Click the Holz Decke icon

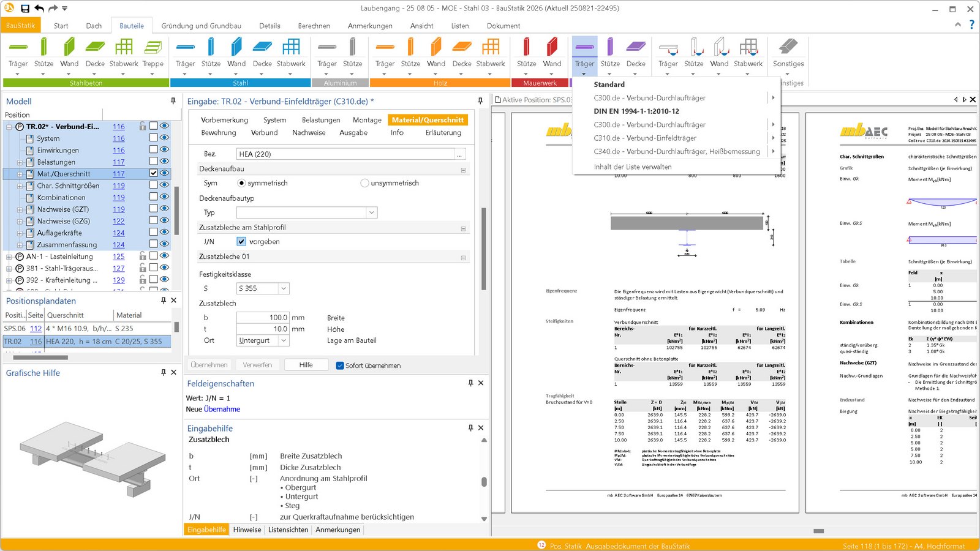(x=462, y=48)
